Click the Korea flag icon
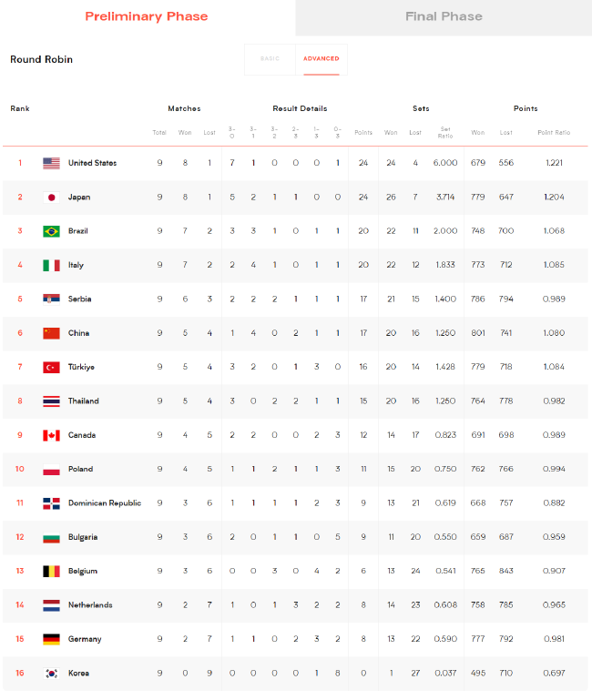Screen dimensions: 592x700 (x=51, y=674)
